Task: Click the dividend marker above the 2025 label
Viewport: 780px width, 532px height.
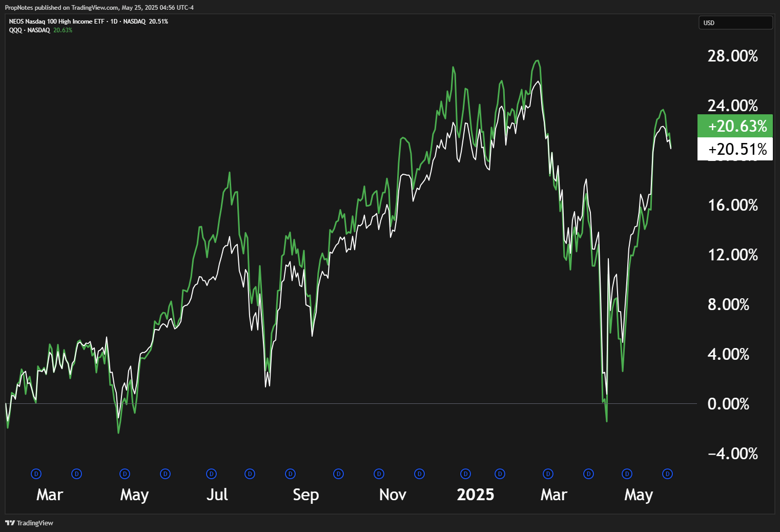Action: click(x=465, y=474)
